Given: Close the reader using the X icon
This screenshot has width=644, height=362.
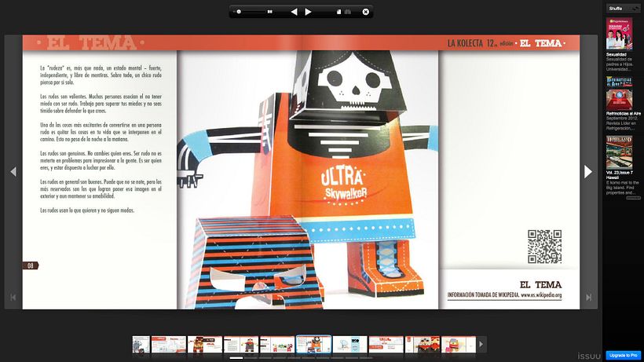Looking at the screenshot, I should [365, 12].
